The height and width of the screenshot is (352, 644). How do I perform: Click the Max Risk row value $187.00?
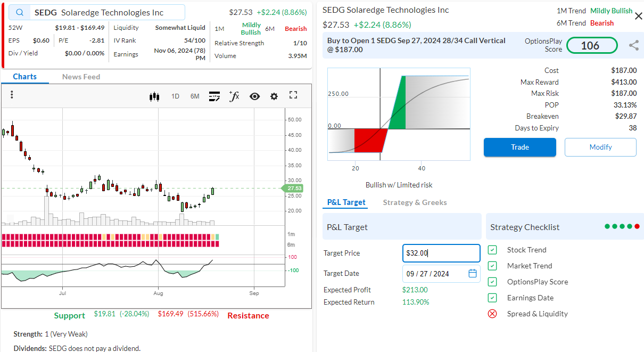point(624,94)
